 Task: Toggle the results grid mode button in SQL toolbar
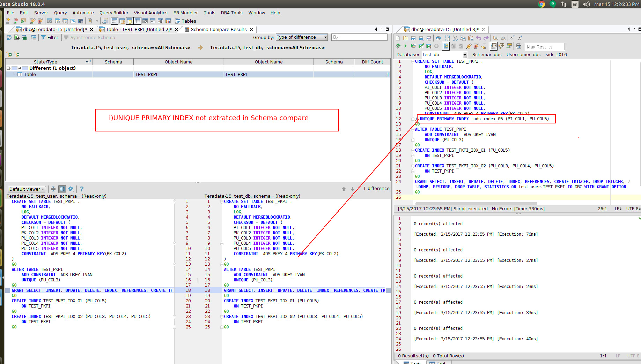click(x=493, y=46)
